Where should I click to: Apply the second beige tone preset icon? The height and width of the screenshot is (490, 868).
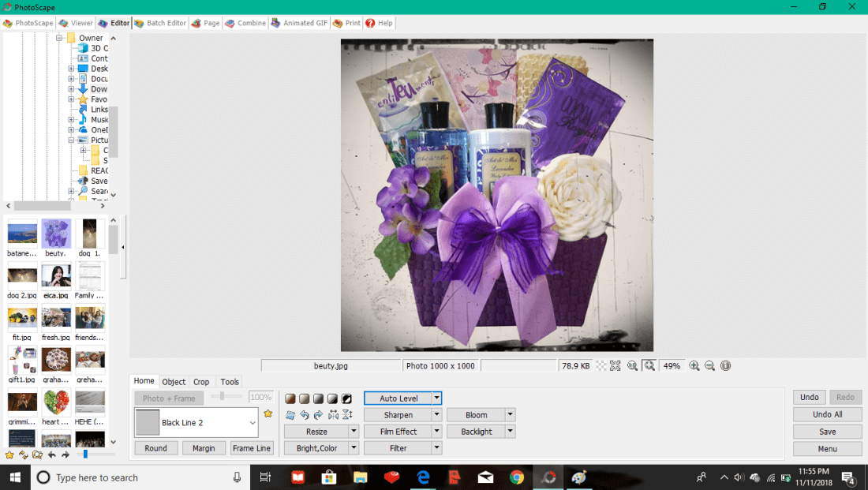(x=304, y=398)
